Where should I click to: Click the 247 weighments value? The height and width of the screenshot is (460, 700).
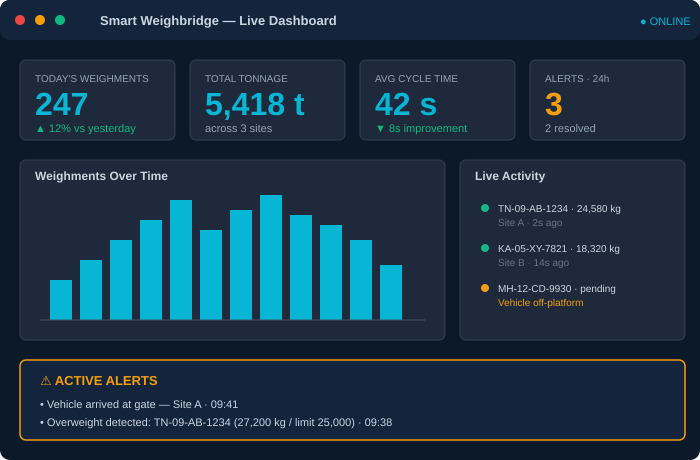[x=61, y=104]
